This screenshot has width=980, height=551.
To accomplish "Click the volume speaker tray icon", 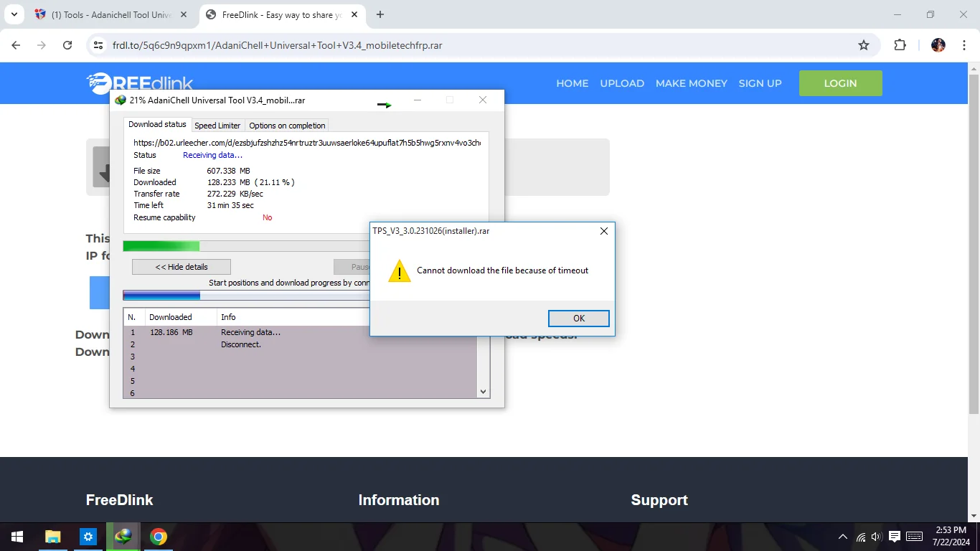I will click(876, 537).
